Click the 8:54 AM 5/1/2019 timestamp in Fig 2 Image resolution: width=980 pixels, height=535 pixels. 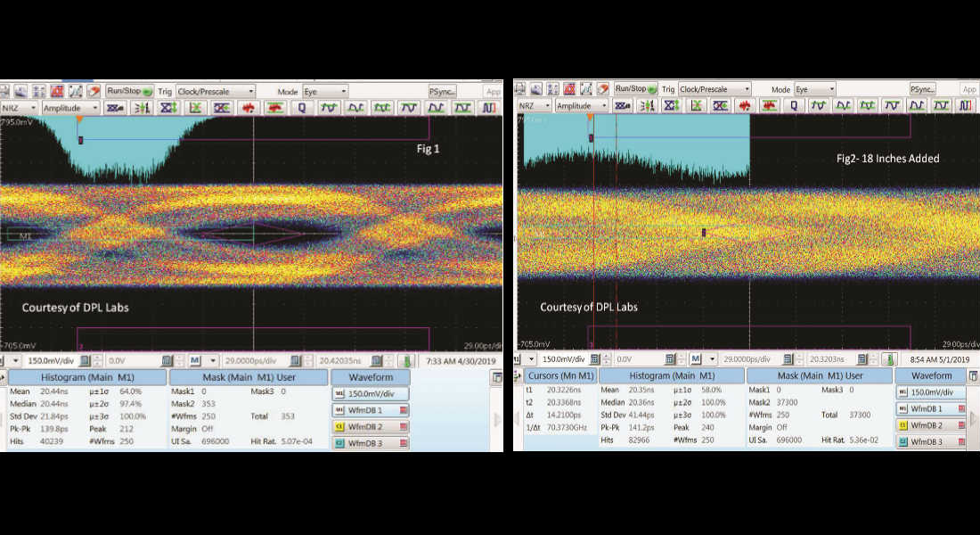[939, 359]
